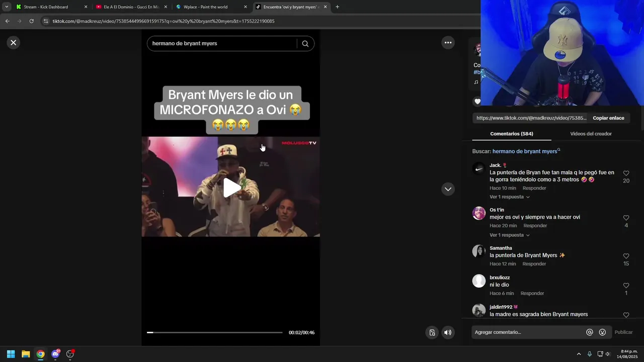Focus the Agregar comentario input field
This screenshot has width=644, height=362.
click(x=528, y=332)
